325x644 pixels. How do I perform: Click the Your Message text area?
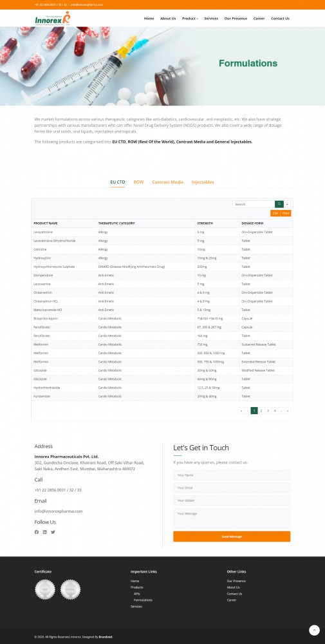click(x=232, y=518)
